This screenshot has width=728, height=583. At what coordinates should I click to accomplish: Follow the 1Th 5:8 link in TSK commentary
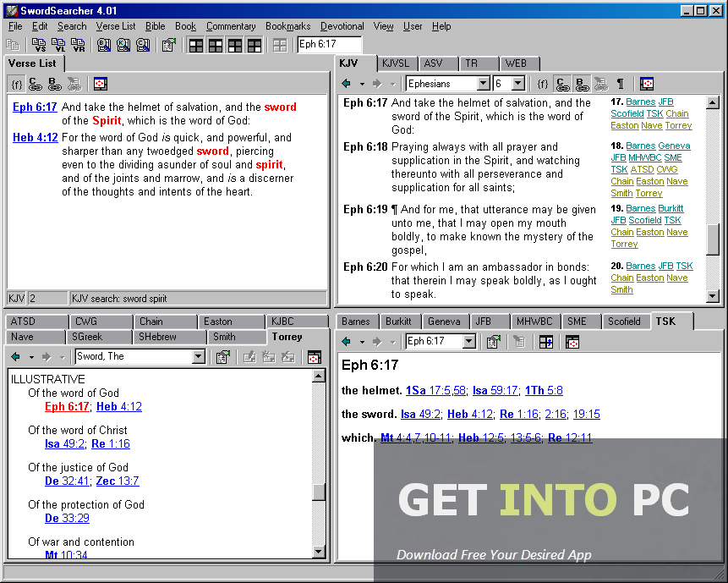point(544,390)
